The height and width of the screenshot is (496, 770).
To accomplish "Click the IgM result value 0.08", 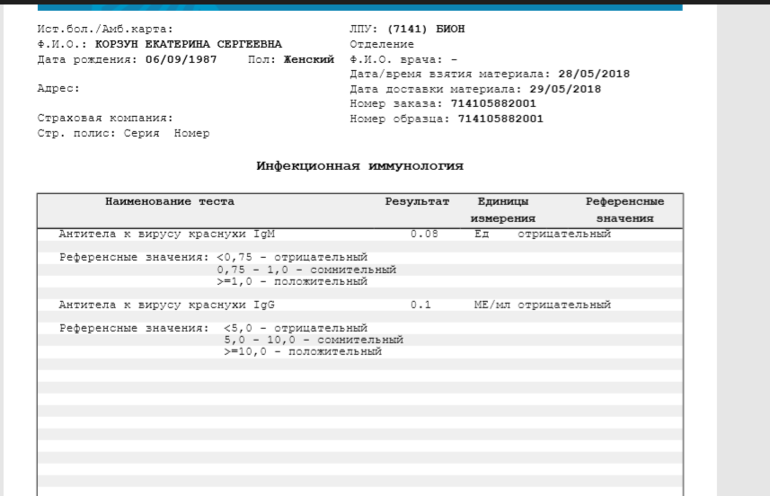I will pyautogui.click(x=424, y=234).
